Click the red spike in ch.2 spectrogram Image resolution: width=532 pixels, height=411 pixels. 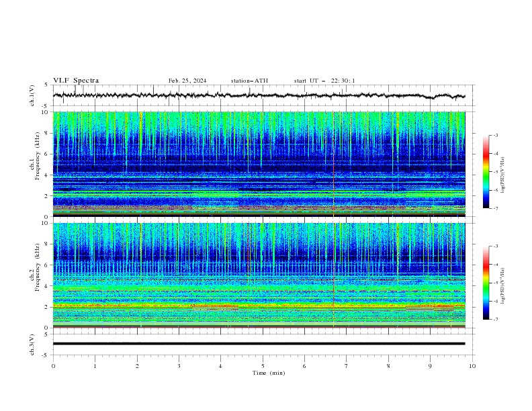(334, 275)
